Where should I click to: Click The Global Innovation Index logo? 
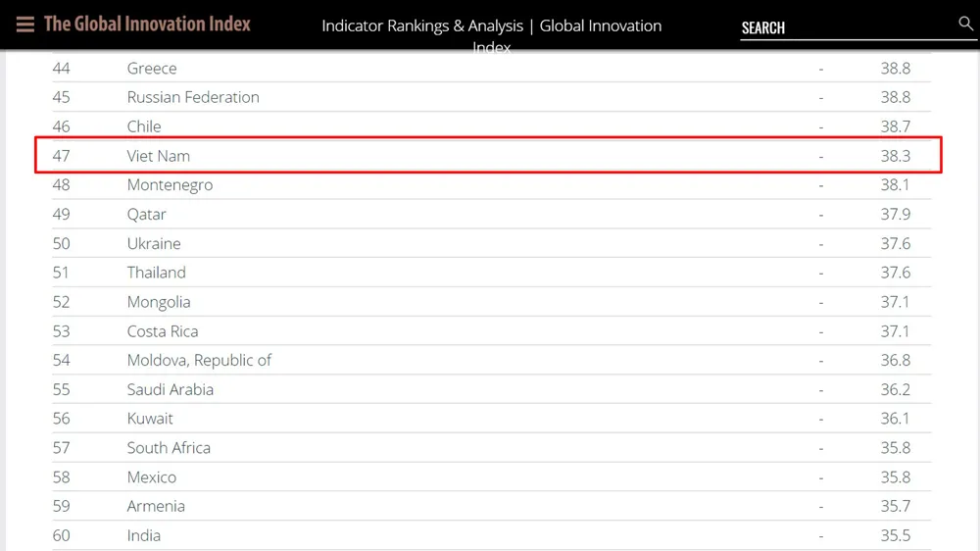147,25
